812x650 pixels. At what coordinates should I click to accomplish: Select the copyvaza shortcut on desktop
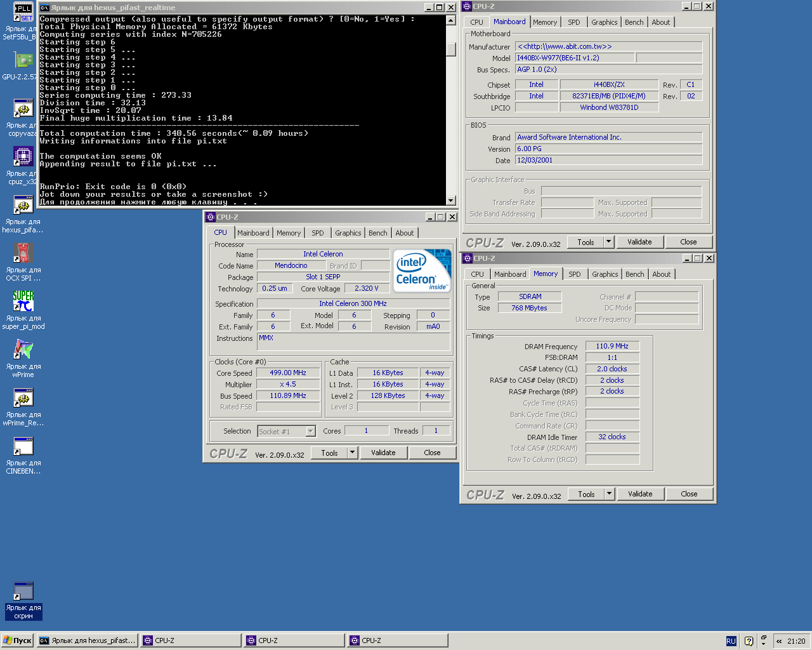(x=23, y=109)
